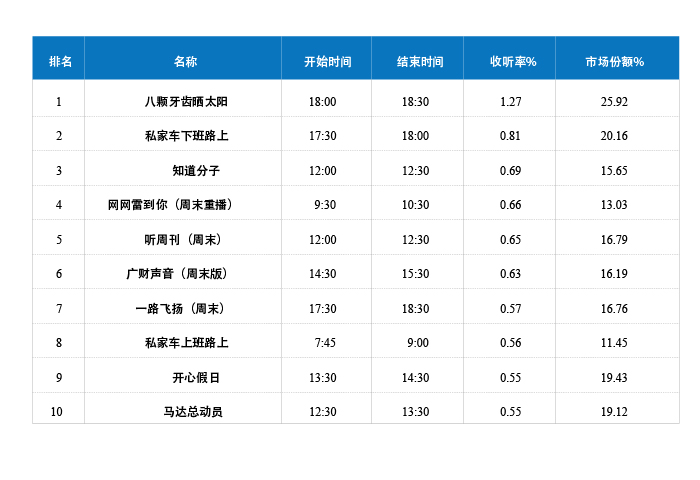Click the listening rate value 0.63
The image size is (700, 480).
[x=510, y=273]
